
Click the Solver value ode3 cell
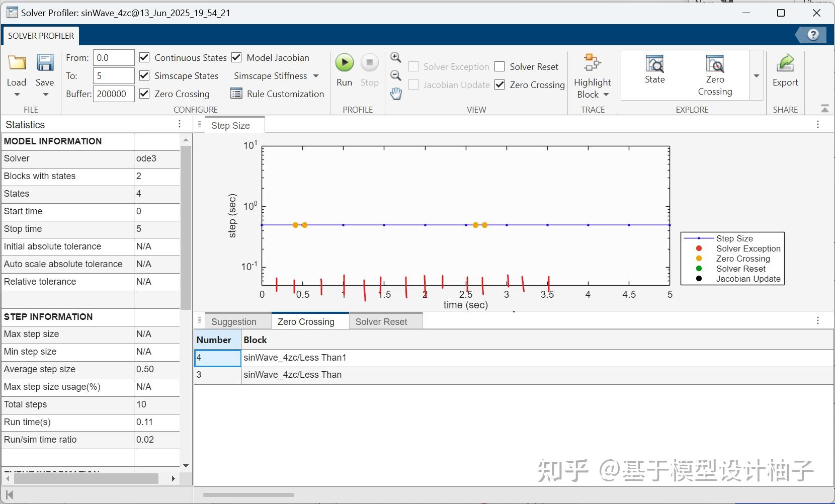[x=157, y=158]
